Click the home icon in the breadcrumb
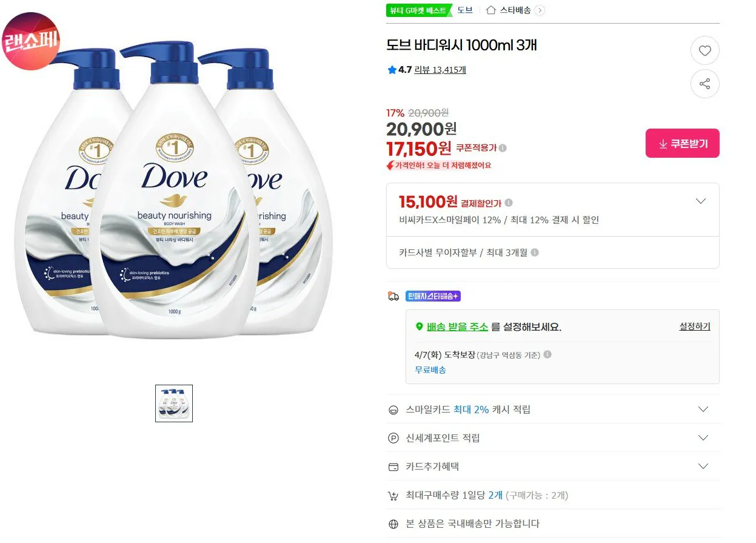This screenshot has width=756, height=543. (x=490, y=10)
